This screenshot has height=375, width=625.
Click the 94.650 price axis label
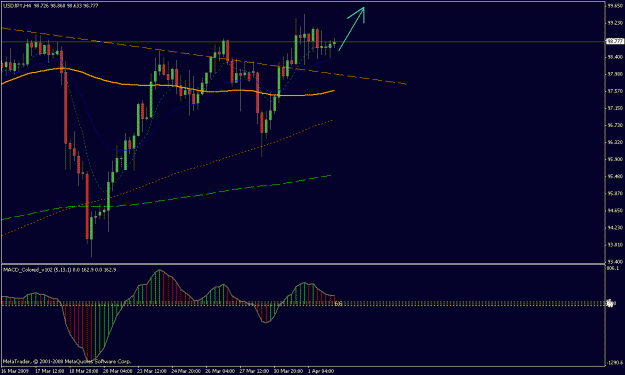pyautogui.click(x=615, y=210)
